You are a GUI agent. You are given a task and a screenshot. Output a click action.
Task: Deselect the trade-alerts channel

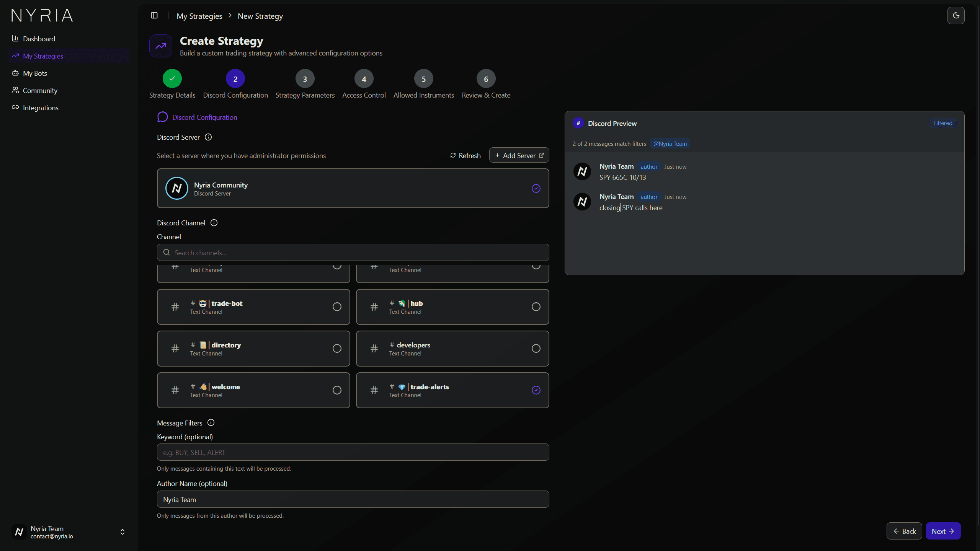(536, 390)
